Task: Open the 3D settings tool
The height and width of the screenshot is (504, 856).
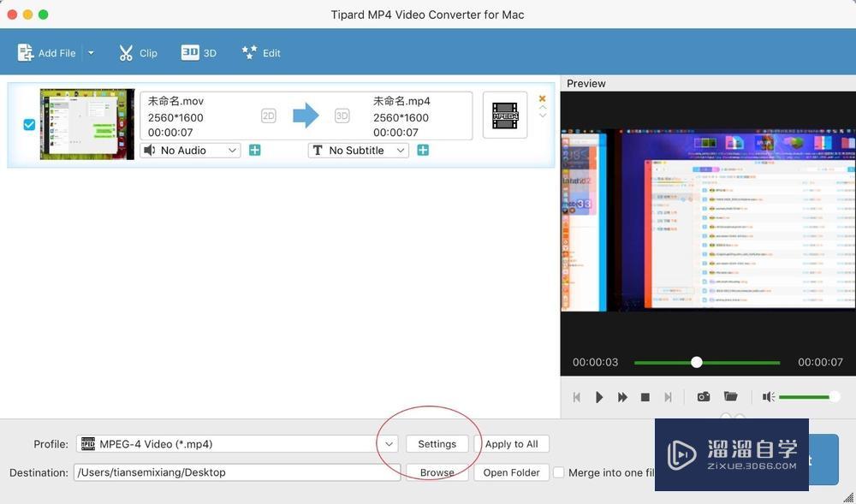Action: click(199, 53)
